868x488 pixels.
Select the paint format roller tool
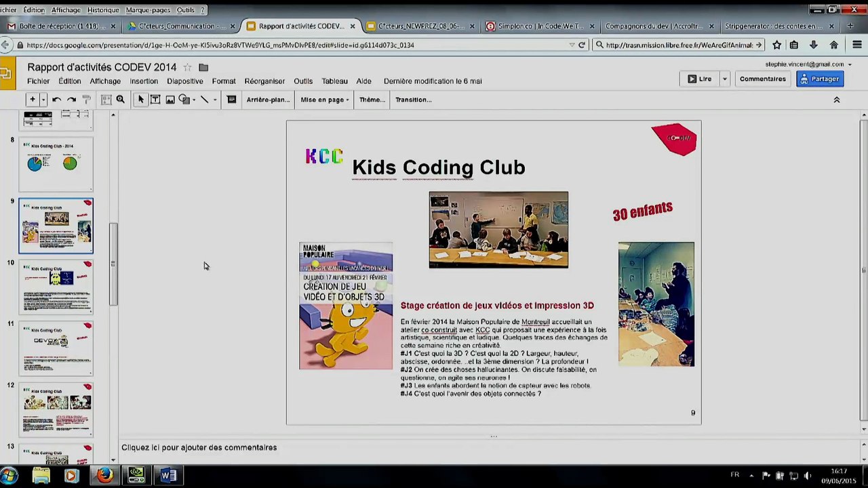click(x=87, y=100)
